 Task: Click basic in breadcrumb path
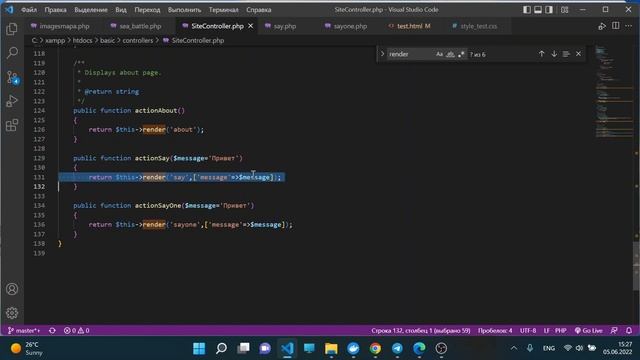pyautogui.click(x=107, y=40)
